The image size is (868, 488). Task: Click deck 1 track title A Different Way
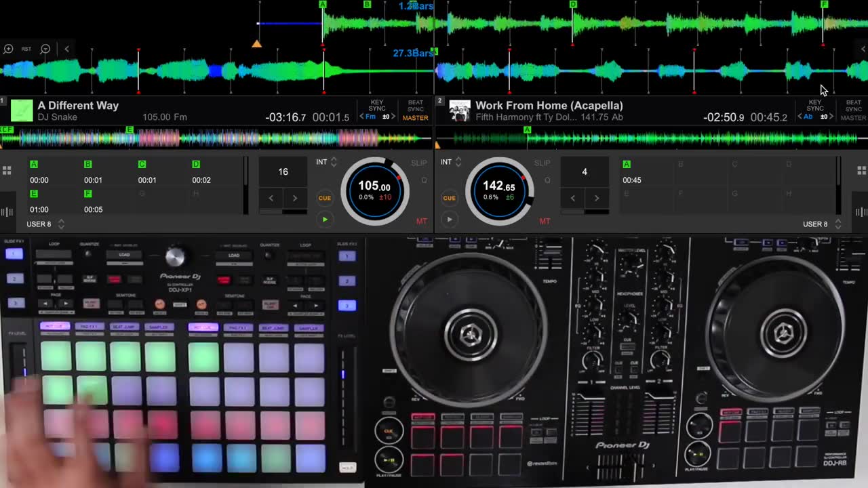tap(78, 105)
